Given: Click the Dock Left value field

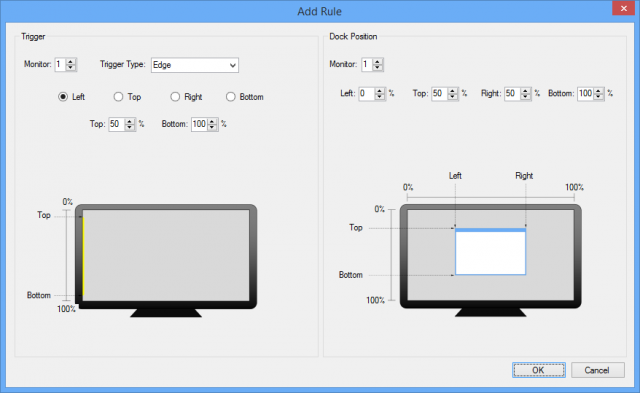Looking at the screenshot, I should pos(367,93).
